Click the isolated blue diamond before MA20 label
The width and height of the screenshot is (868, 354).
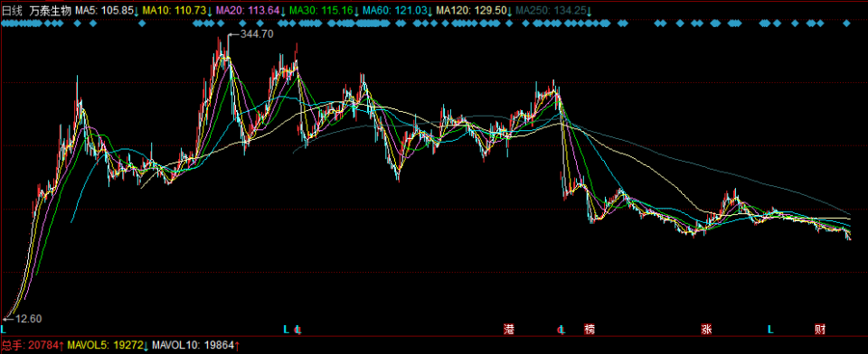142,23
